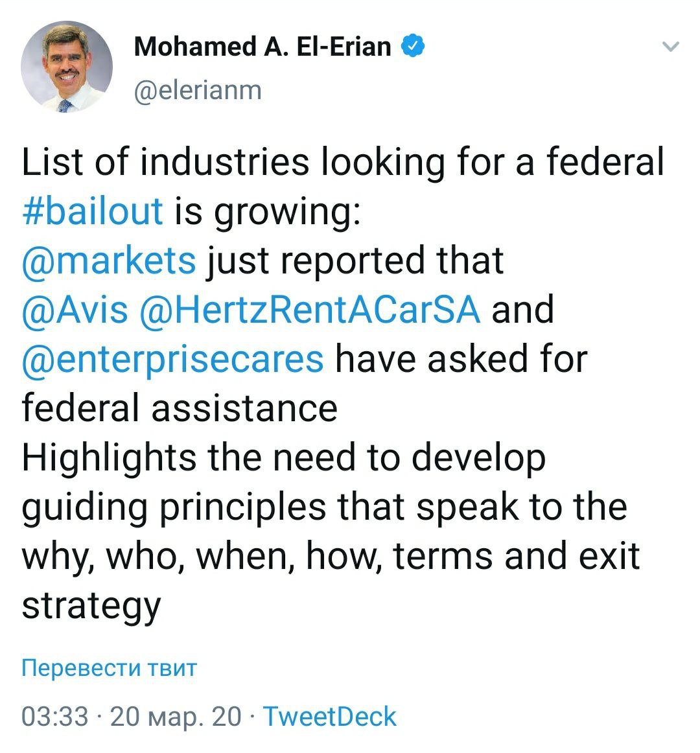The height and width of the screenshot is (753, 700).
Task: Open the #bailout hashtag
Action: coord(92,211)
